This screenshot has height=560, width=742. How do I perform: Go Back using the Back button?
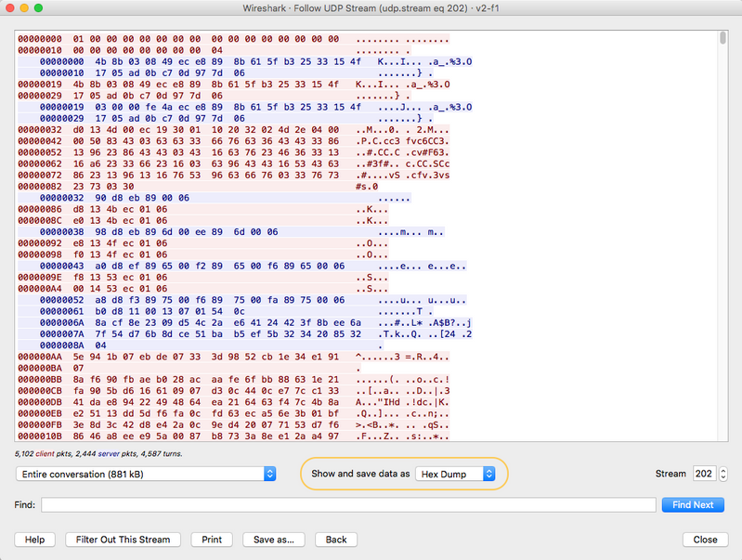coord(335,540)
